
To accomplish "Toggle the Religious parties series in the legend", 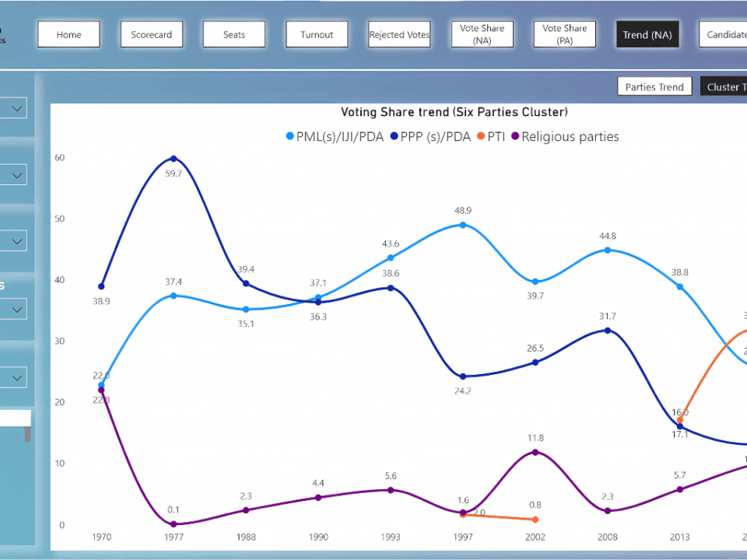I will click(x=570, y=136).
